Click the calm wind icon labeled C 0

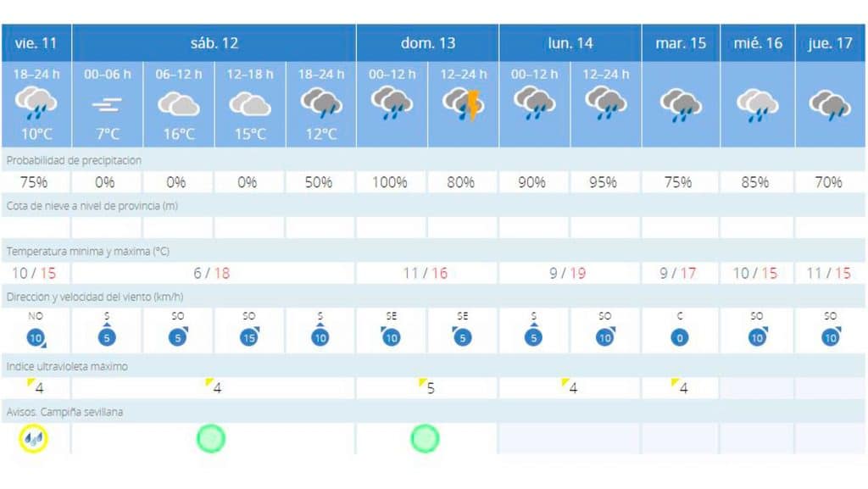(680, 337)
